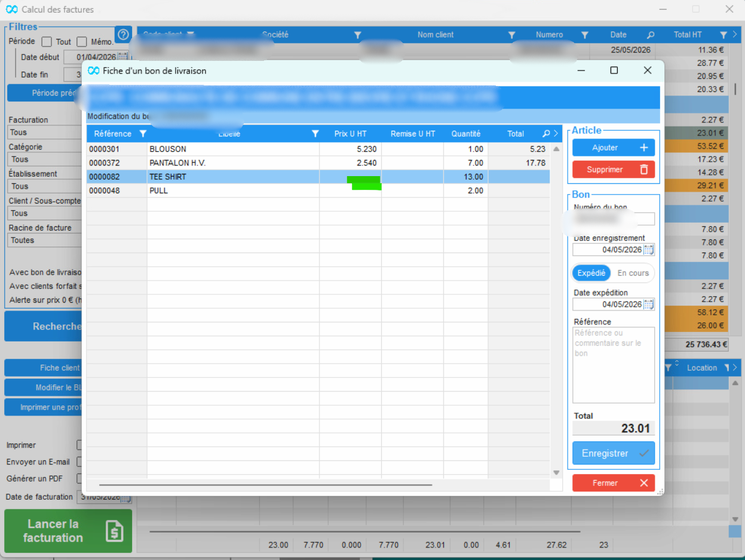Open the Catégorie dropdown showing Tous
The width and height of the screenshot is (745, 560).
coord(45,159)
